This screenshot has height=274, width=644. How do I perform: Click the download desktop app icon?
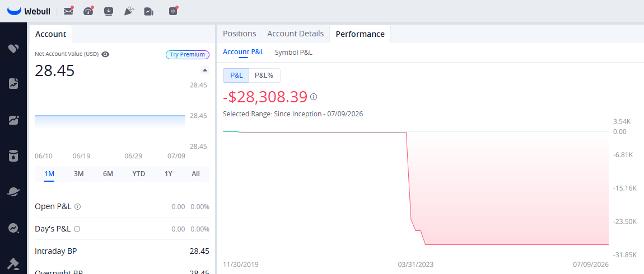(x=109, y=12)
